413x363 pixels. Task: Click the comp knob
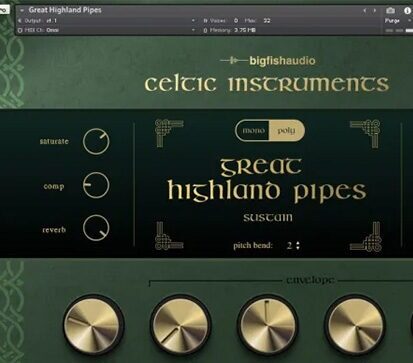click(96, 185)
